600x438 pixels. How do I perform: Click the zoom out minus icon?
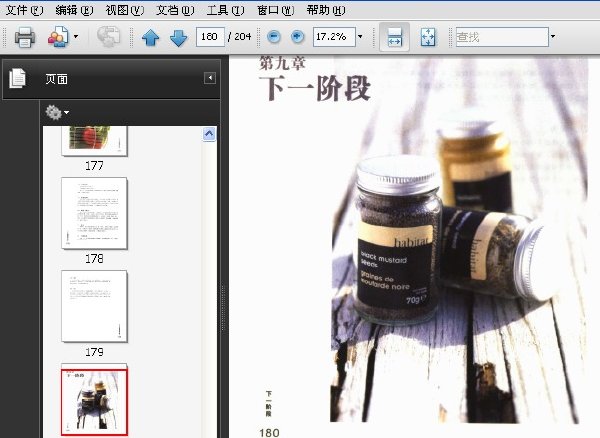(x=274, y=37)
